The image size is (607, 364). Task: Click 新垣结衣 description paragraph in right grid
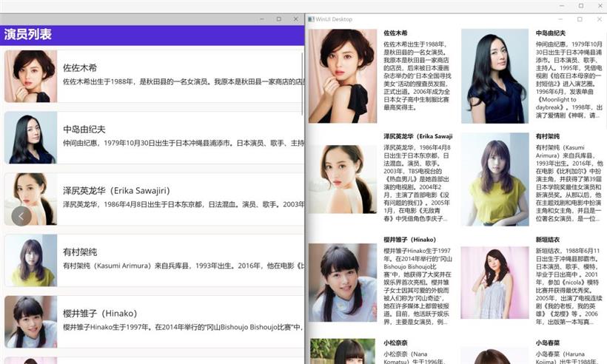point(569,286)
